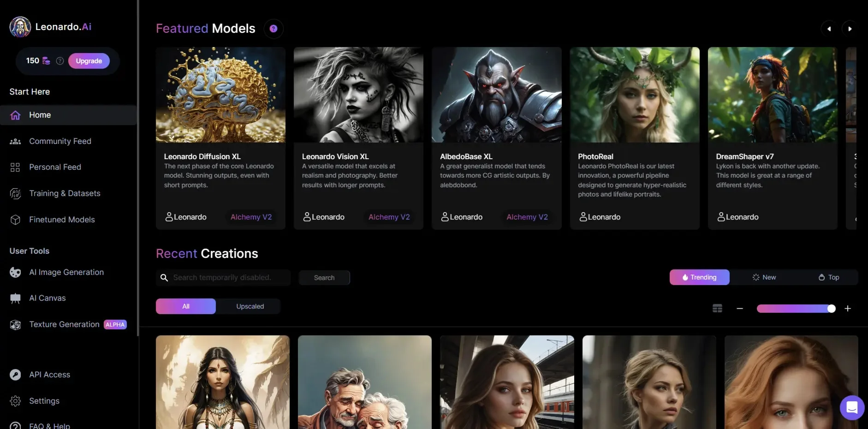The image size is (868, 429).
Task: Switch to the table grid layout icon
Action: [717, 309]
